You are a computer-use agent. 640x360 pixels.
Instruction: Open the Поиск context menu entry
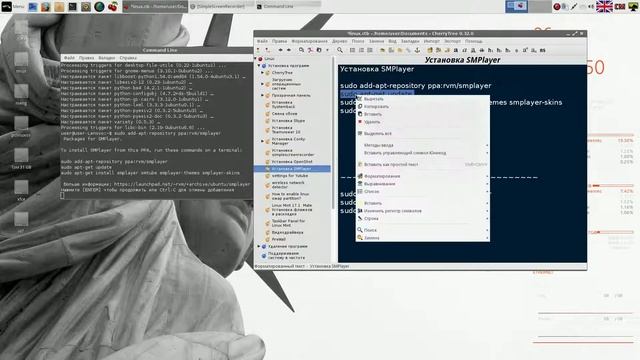[x=422, y=230]
